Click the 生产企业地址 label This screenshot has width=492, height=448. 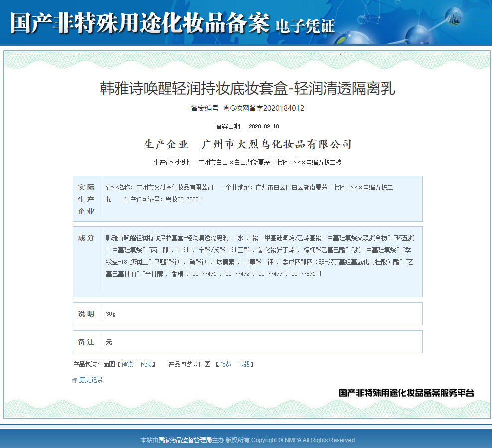171,162
